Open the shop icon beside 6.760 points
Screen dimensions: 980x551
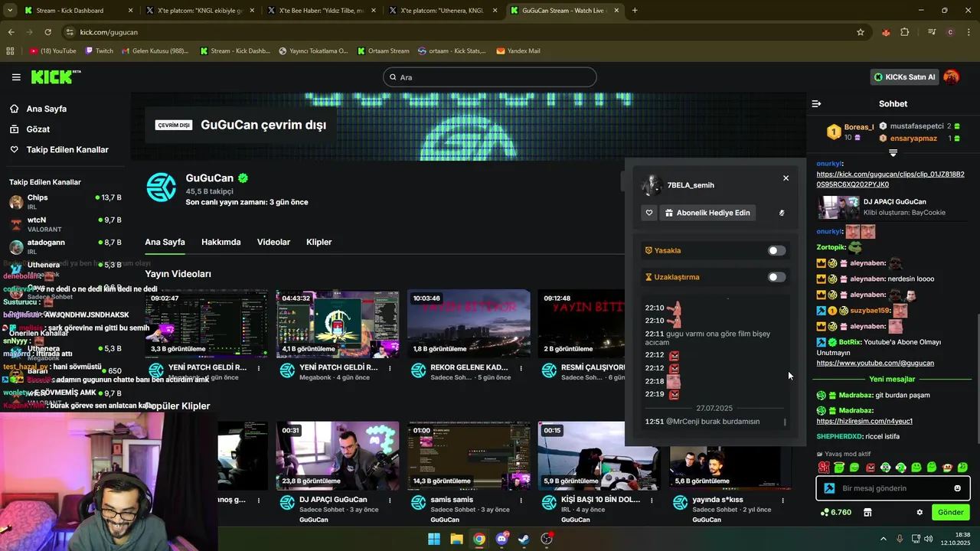(x=867, y=512)
